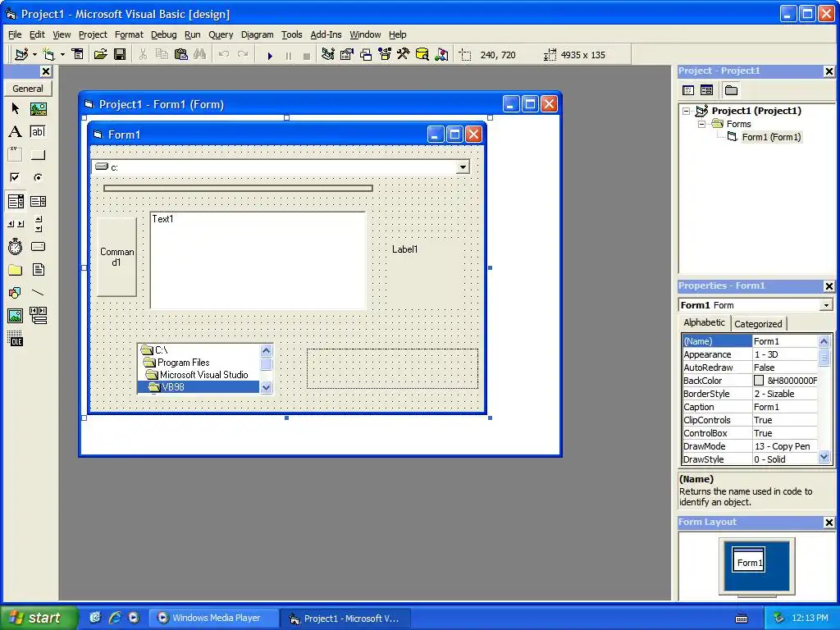
Task: Select the DriveListBox control tool
Action: pyautogui.click(x=38, y=247)
